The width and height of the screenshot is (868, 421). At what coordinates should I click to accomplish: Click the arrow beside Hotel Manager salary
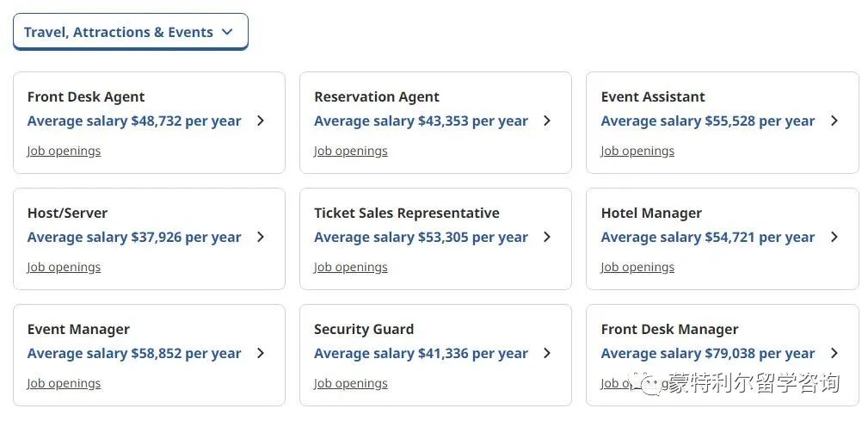click(x=834, y=237)
